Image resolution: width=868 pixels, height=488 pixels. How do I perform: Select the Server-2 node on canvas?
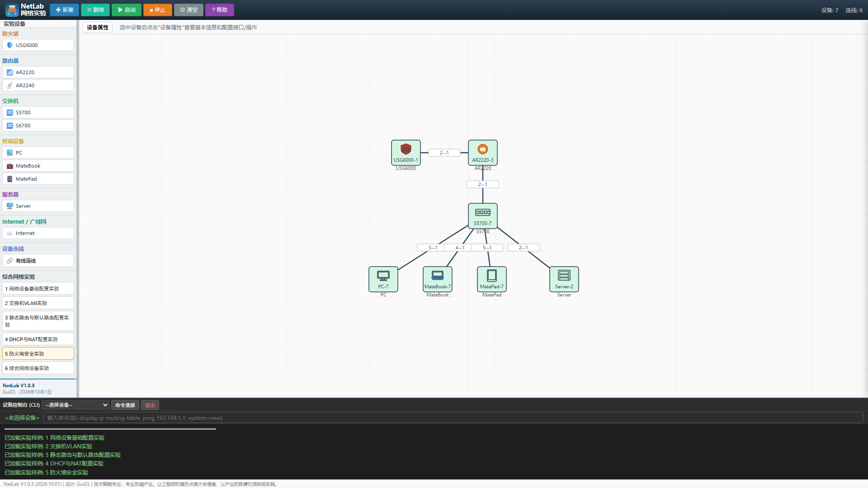click(564, 279)
